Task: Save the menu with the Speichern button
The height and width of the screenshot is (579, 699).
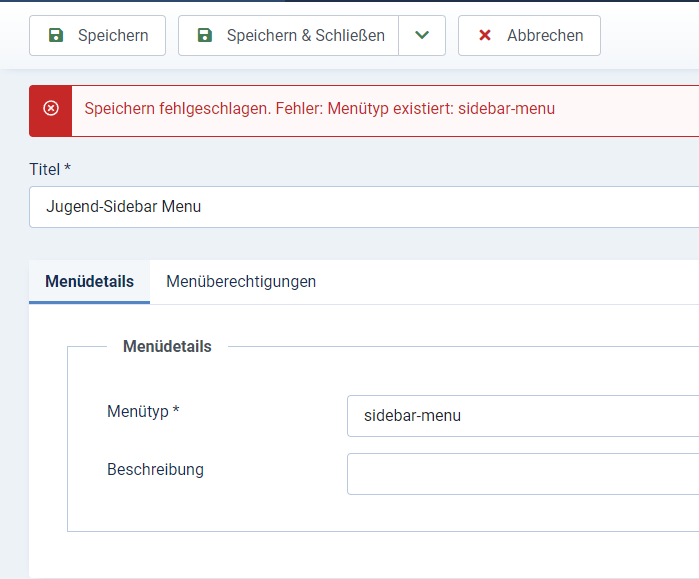Action: tap(98, 36)
